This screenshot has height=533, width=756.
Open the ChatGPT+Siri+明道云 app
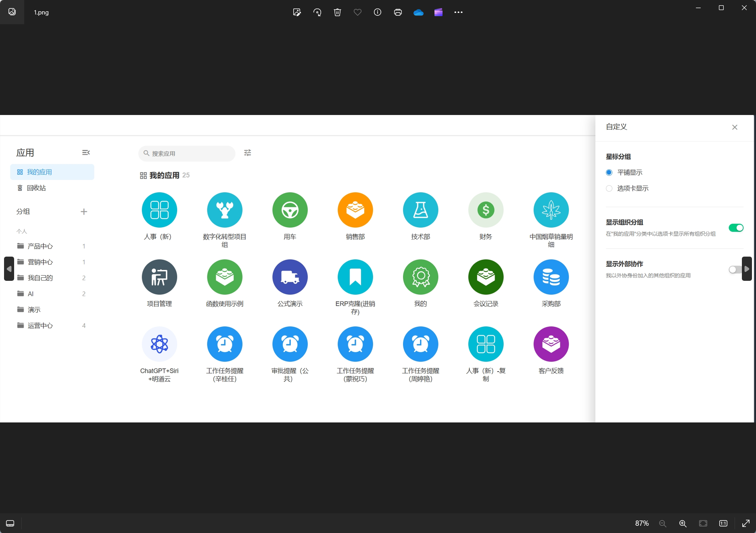point(159,344)
